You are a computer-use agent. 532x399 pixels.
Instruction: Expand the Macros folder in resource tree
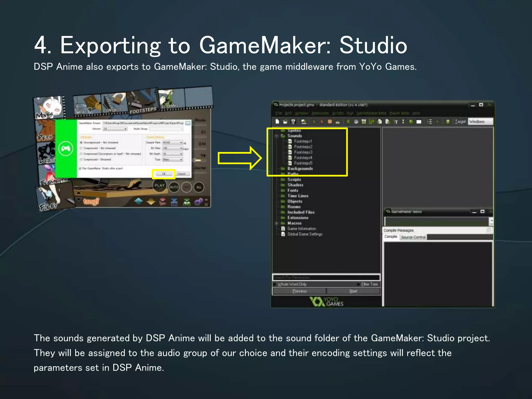pyautogui.click(x=276, y=223)
